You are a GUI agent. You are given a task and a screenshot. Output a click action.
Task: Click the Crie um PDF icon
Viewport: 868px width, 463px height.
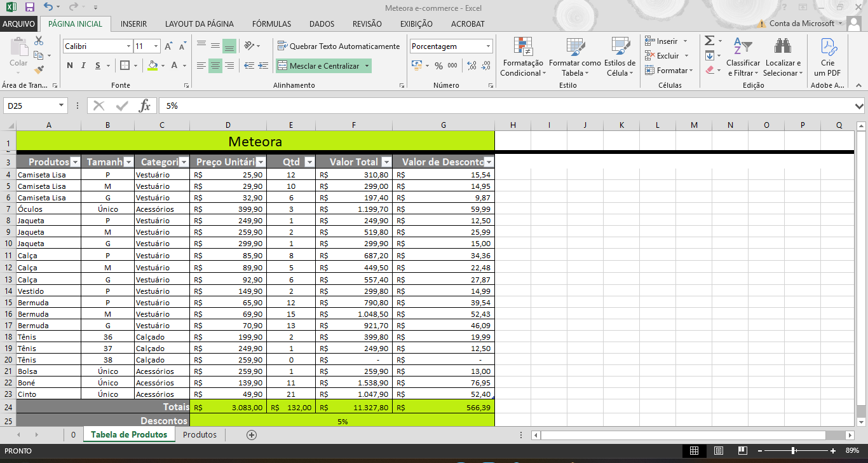pyautogui.click(x=827, y=57)
